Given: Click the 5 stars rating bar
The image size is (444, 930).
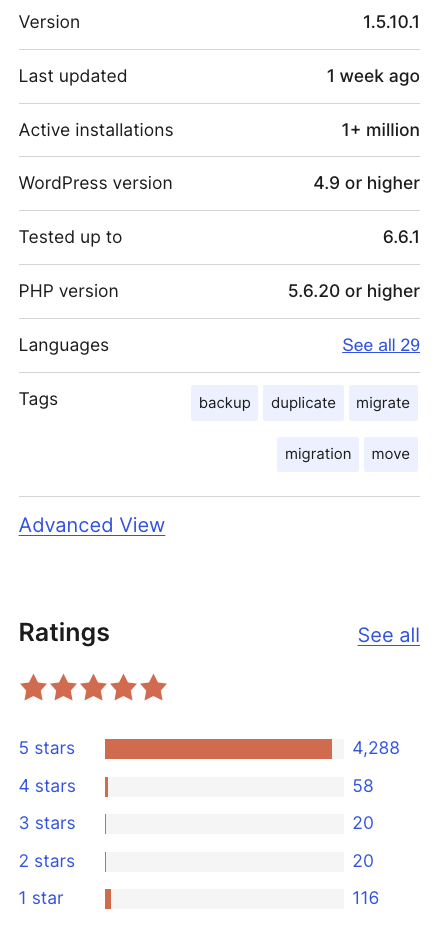Looking at the screenshot, I should coord(224,749).
